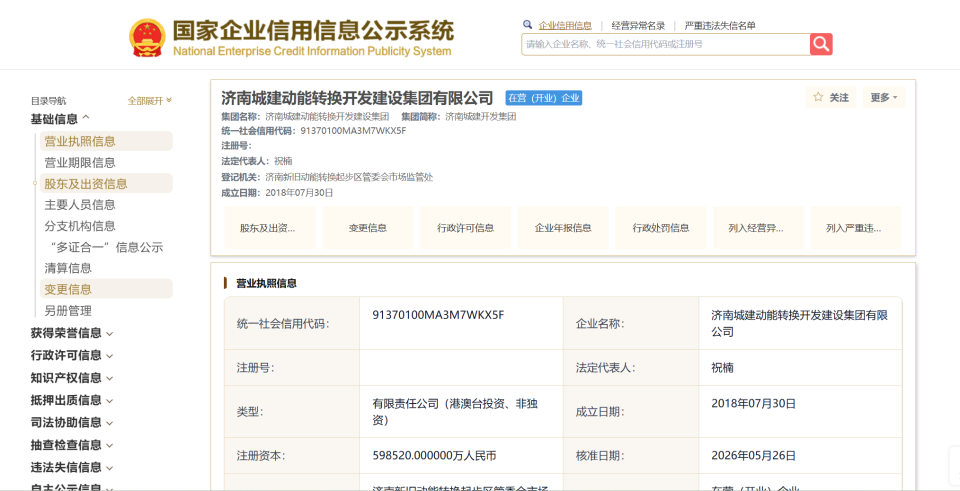Expand the 抵押出质信息 section
960x491 pixels.
click(x=72, y=400)
